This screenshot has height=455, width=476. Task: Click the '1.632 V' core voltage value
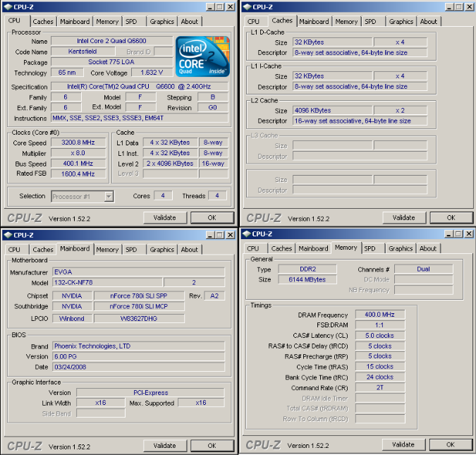tap(152, 73)
